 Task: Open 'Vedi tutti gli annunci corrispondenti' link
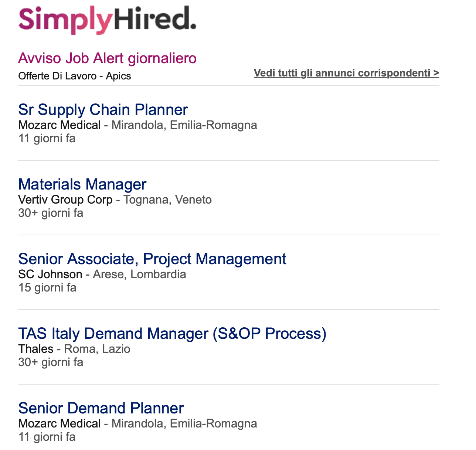tap(346, 73)
